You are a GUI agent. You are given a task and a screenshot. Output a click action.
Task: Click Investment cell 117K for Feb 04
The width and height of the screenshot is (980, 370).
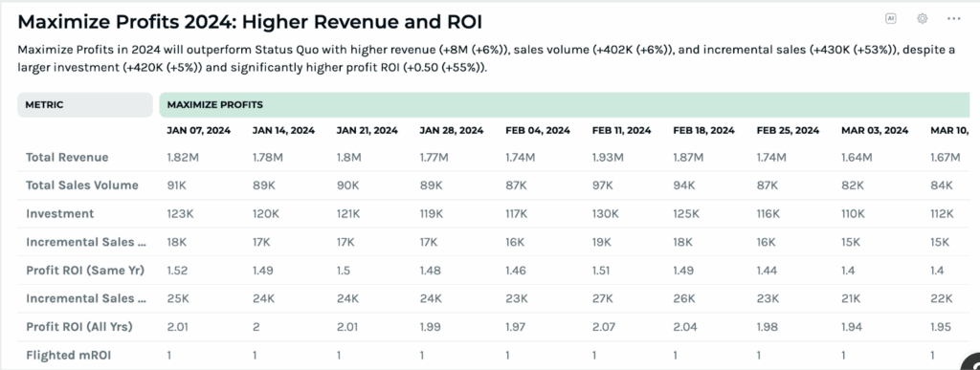click(x=518, y=214)
